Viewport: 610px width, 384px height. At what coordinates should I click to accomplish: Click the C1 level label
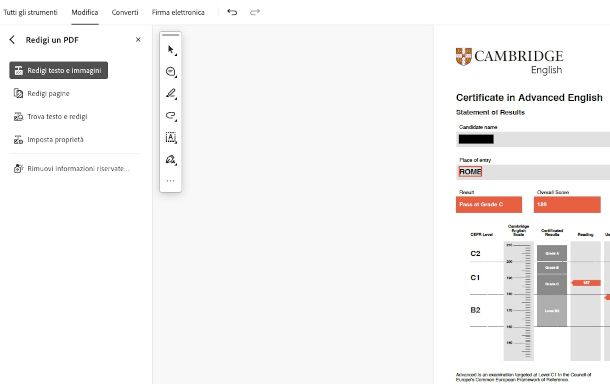coord(475,278)
